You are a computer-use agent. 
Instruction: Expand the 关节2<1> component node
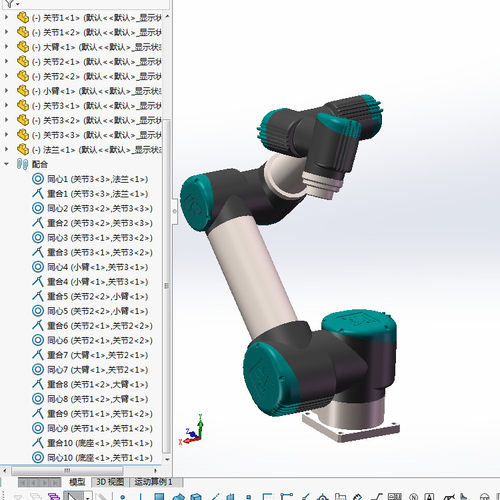[x=6, y=61]
